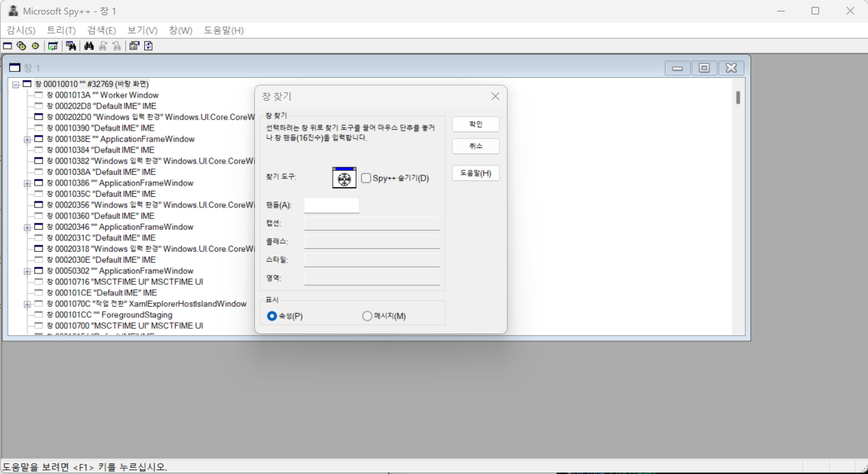Viewport: 868px width, 474px height.
Task: Click the Spy++ app icon in main title bar
Action: pyautogui.click(x=13, y=11)
